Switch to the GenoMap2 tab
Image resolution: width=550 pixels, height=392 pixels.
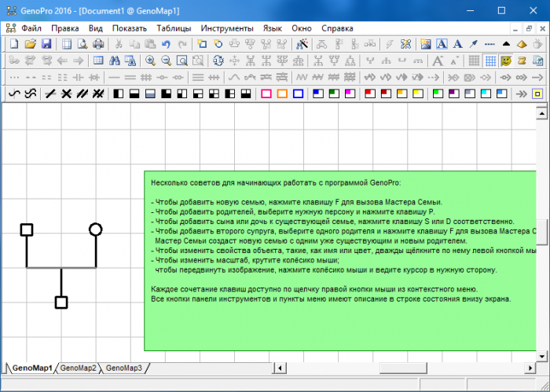[x=78, y=368]
